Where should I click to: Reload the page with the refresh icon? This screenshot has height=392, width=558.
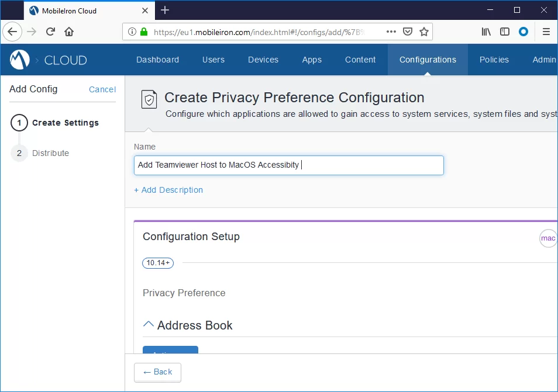pos(51,32)
